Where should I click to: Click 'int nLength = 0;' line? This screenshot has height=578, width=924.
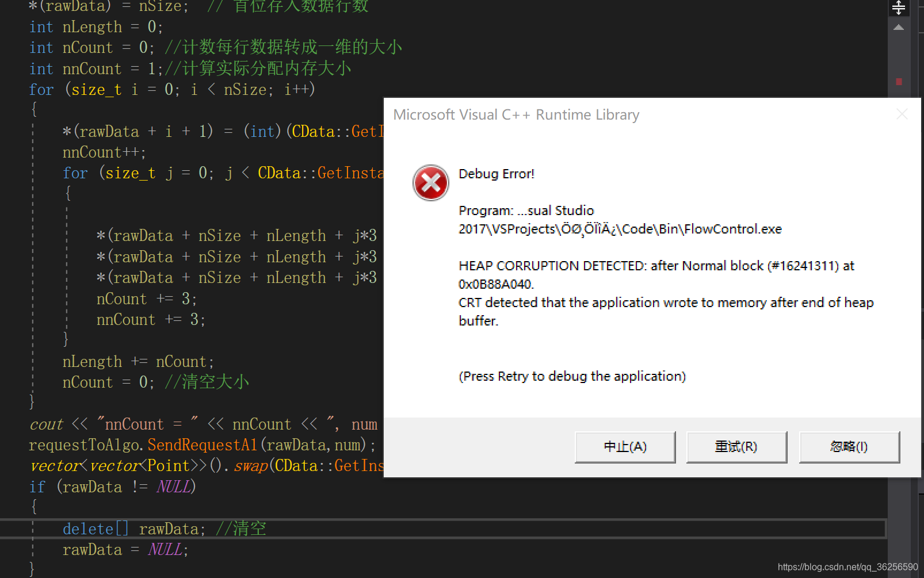pos(96,27)
